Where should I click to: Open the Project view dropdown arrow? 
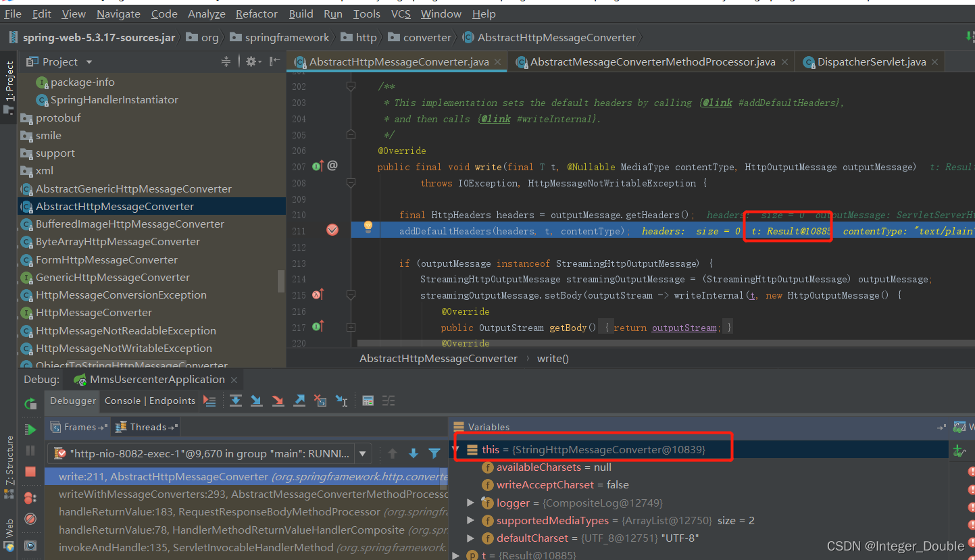point(89,62)
